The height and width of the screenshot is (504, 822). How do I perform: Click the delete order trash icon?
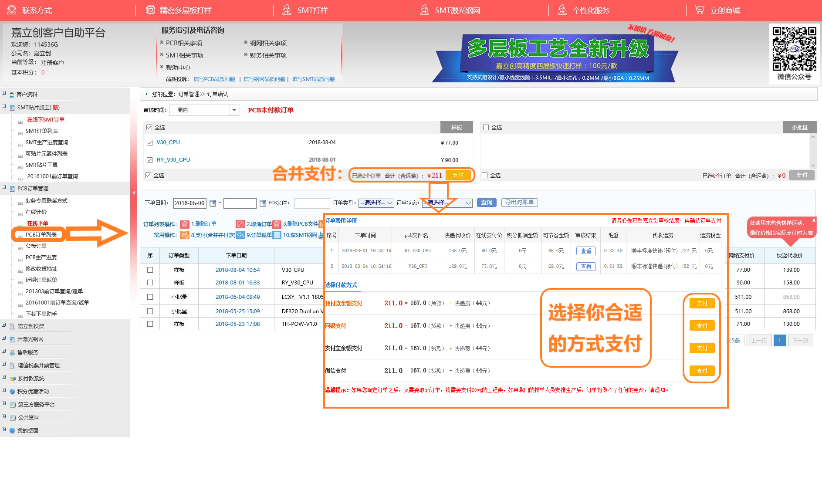[x=185, y=224]
